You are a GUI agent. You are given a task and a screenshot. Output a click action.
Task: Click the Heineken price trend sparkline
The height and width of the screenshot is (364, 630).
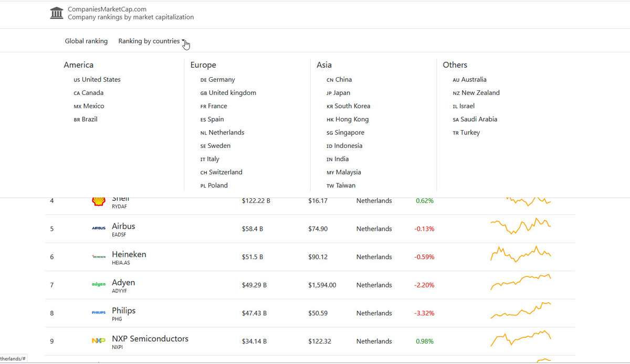coord(521,254)
